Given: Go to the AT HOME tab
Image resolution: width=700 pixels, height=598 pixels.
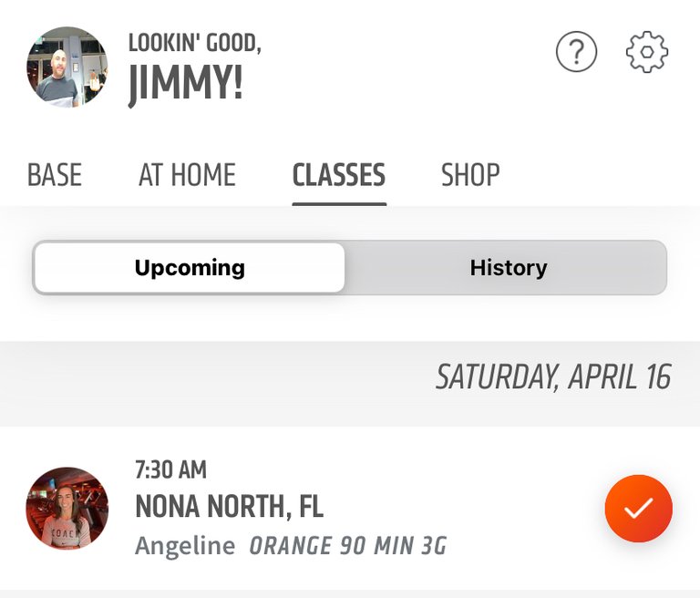Looking at the screenshot, I should pyautogui.click(x=187, y=175).
